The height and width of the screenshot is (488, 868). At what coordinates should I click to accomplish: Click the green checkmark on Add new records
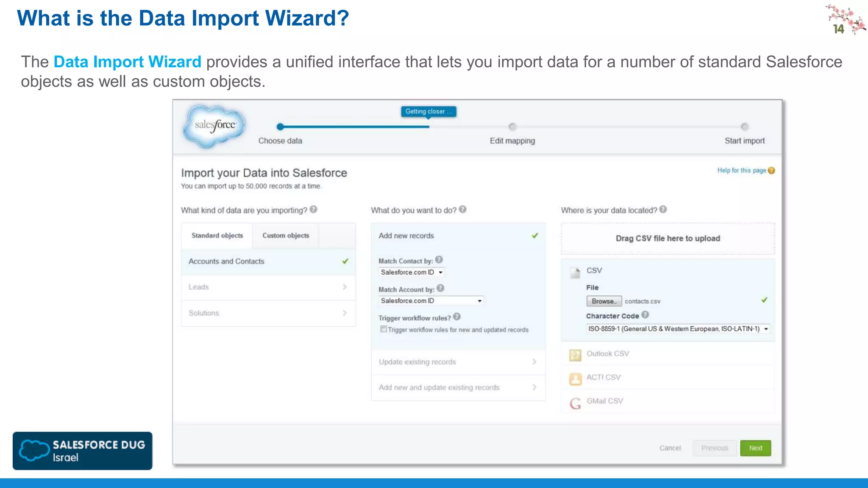click(535, 236)
